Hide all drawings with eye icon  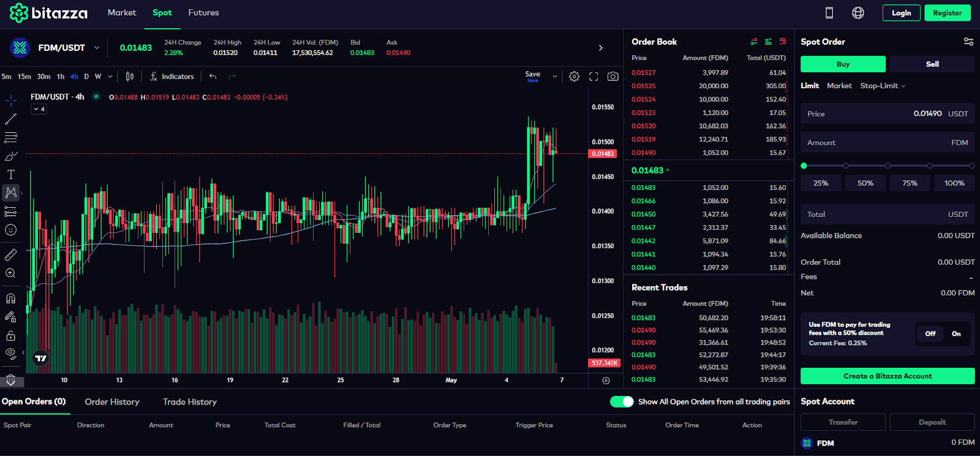[11, 354]
